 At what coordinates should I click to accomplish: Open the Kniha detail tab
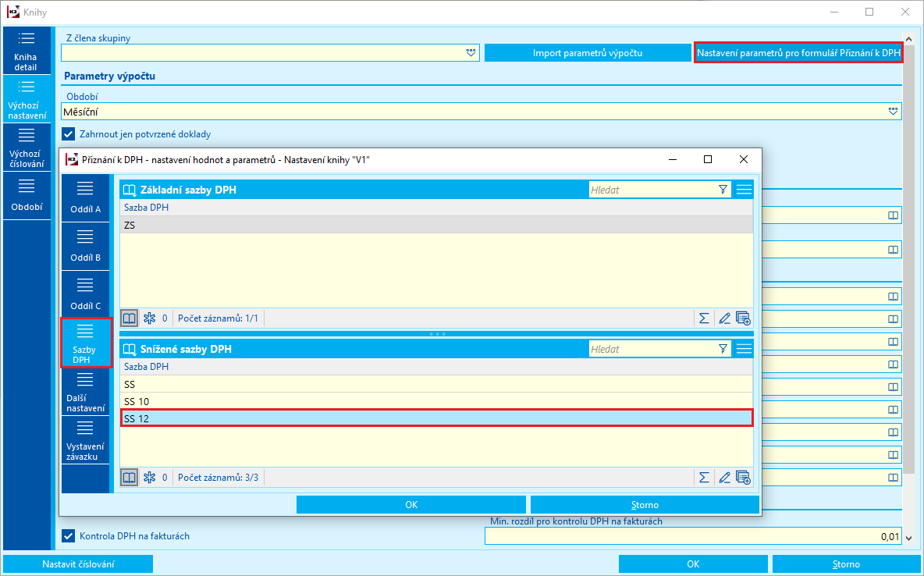27,51
